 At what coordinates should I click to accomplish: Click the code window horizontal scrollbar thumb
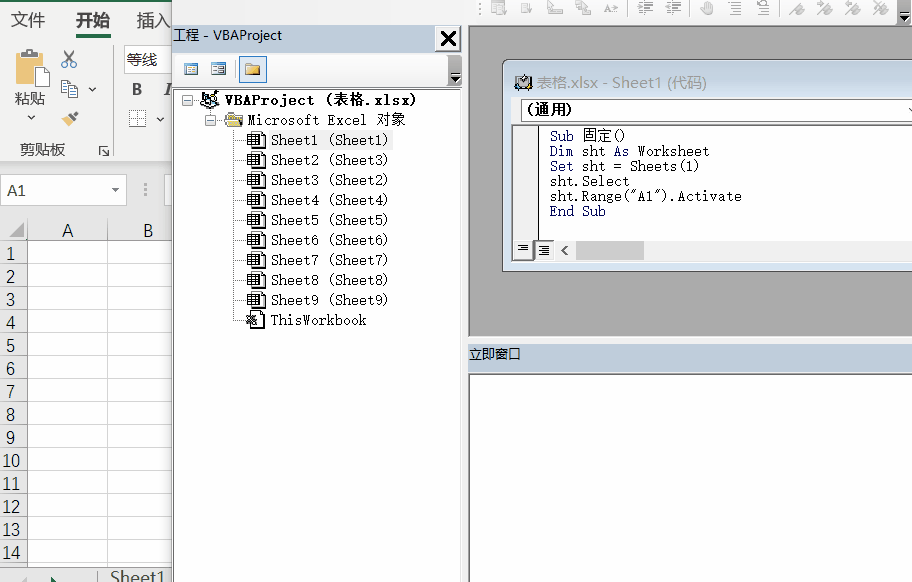pyautogui.click(x=610, y=251)
